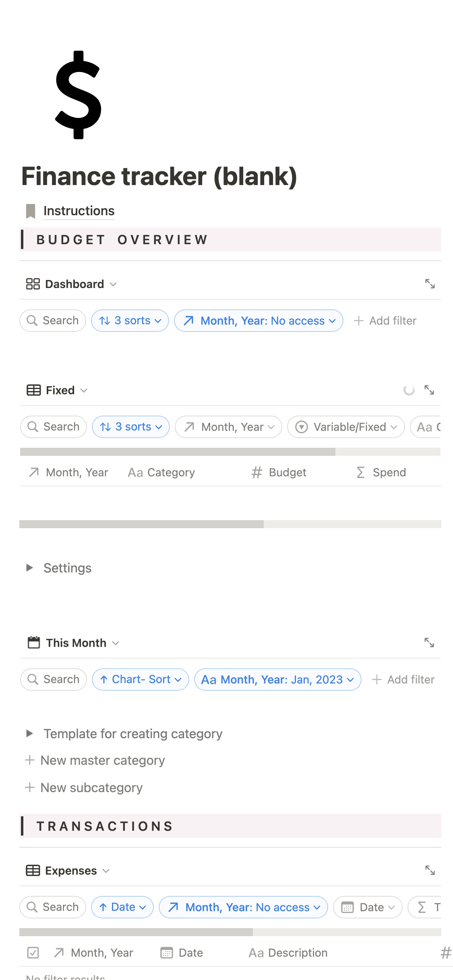This screenshot has width=453, height=980.
Task: Expand the Fixed table to full page
Action: coord(429,390)
